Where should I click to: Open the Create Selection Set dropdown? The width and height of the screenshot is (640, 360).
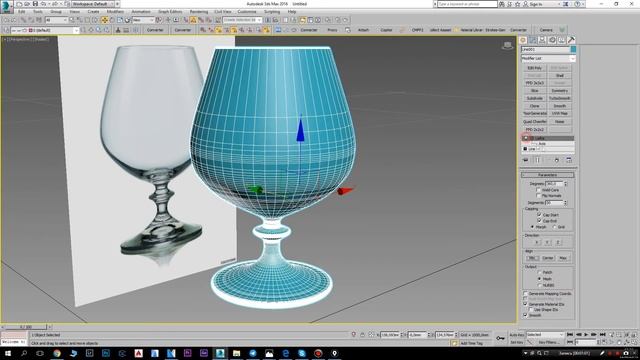242,20
